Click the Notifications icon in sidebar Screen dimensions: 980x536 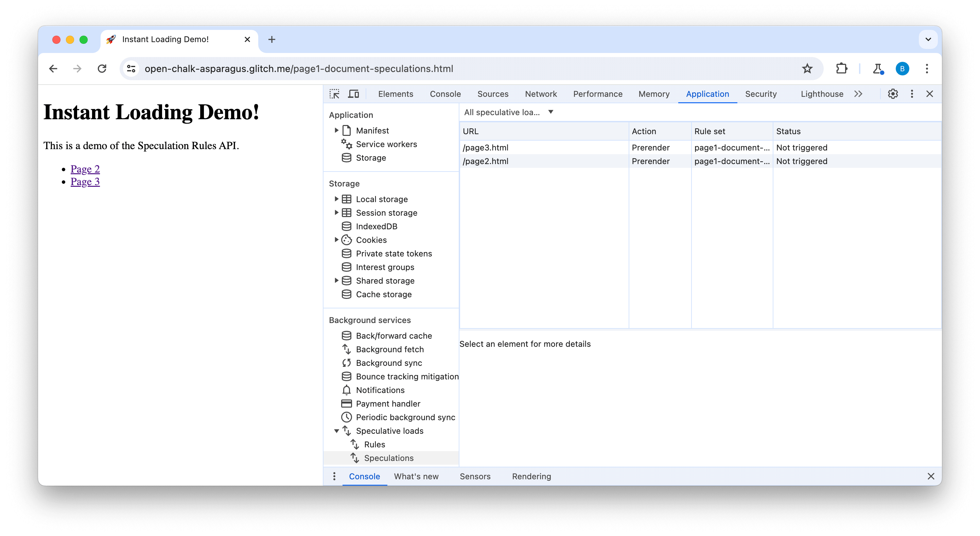click(346, 390)
